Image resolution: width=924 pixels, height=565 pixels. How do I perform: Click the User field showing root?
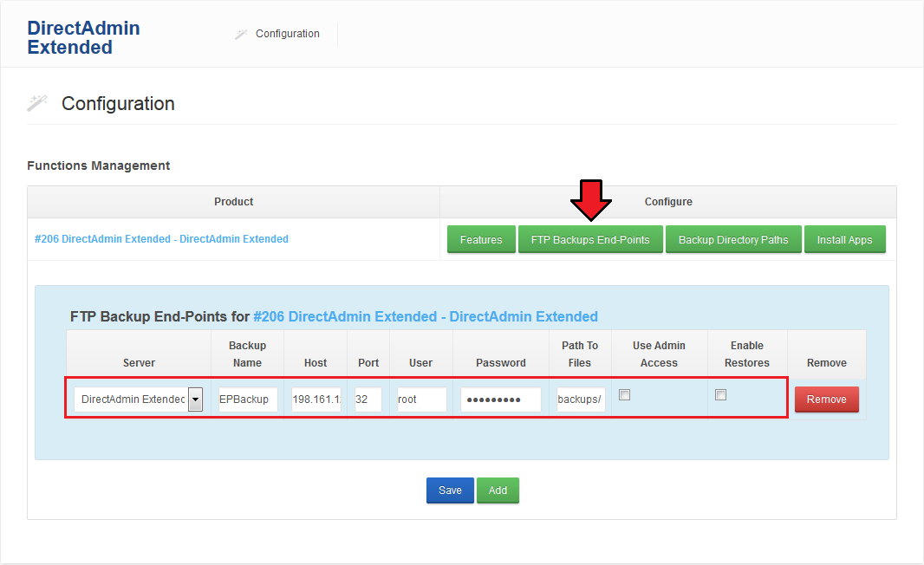pos(421,399)
